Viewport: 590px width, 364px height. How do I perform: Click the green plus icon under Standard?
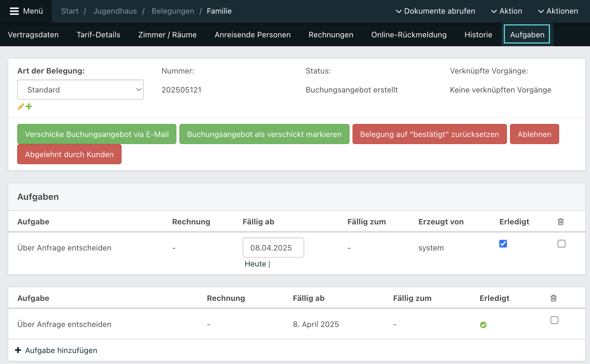[29, 106]
